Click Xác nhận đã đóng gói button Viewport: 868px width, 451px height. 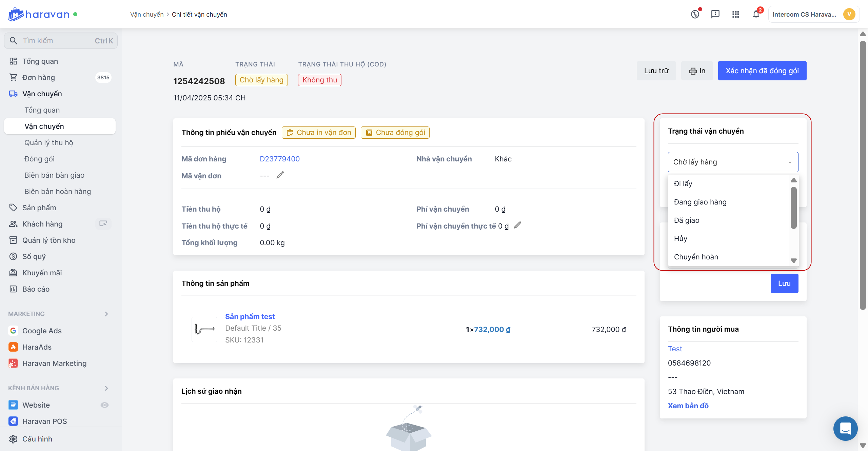click(x=762, y=71)
